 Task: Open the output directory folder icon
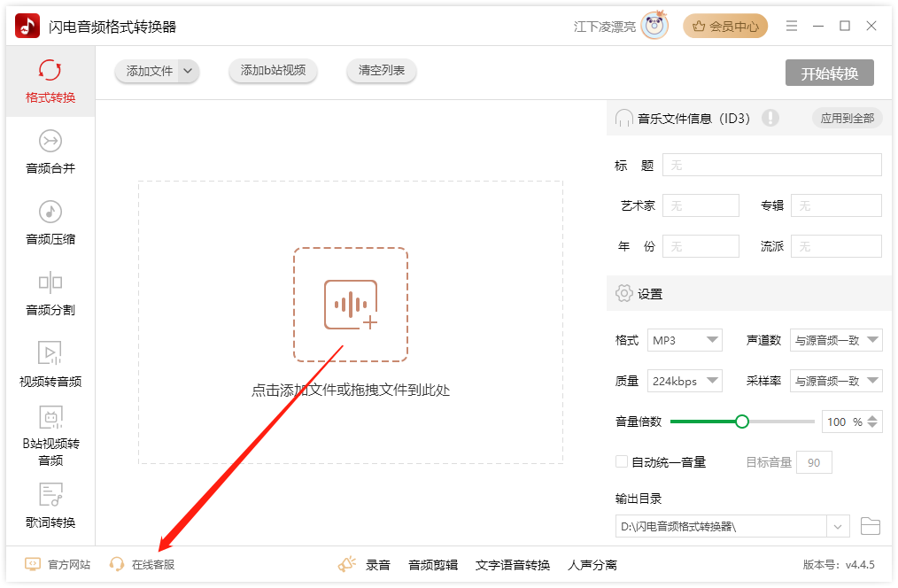(x=870, y=527)
